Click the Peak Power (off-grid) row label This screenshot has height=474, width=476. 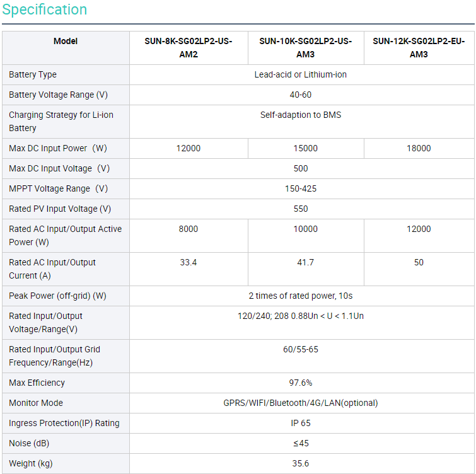[x=57, y=296]
